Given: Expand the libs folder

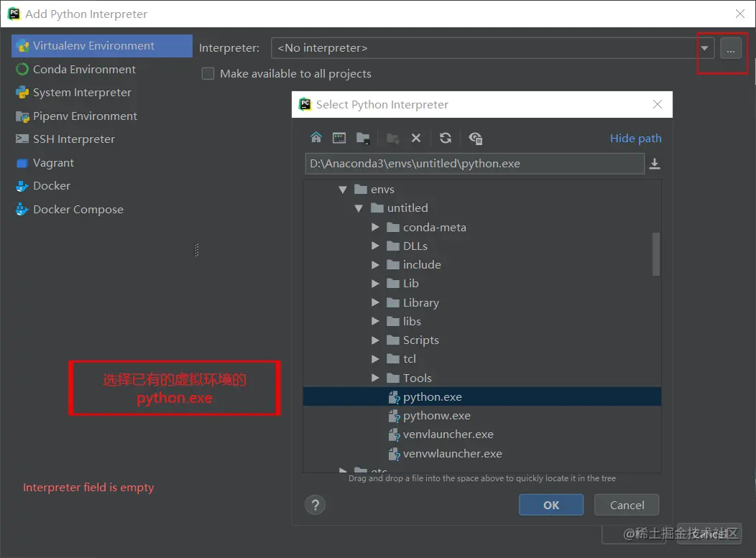Looking at the screenshot, I should pyautogui.click(x=375, y=322).
